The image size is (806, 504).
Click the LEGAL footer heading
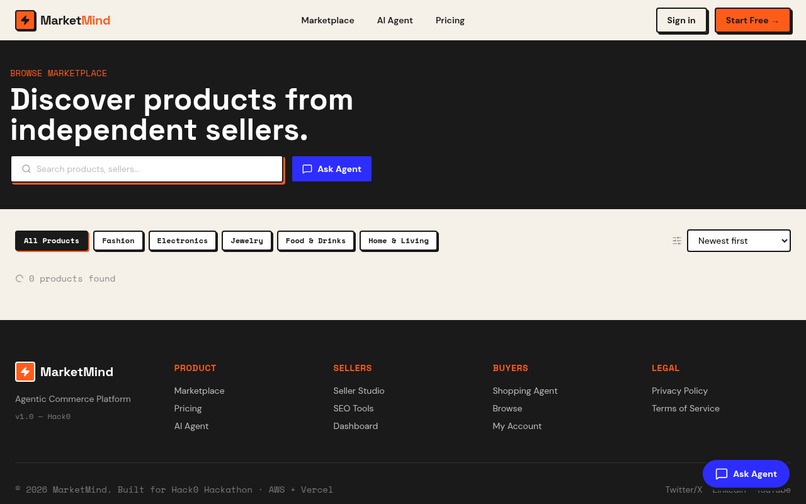[665, 368]
